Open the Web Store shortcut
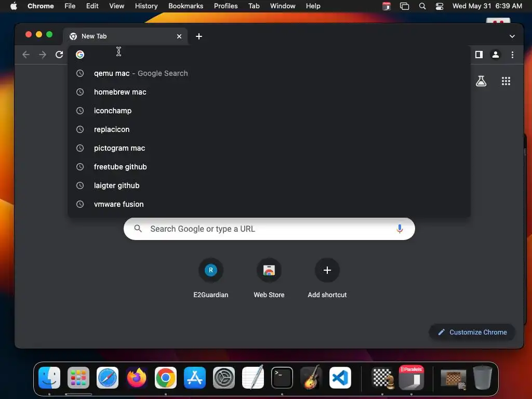Image resolution: width=532 pixels, height=399 pixels. coord(269,278)
